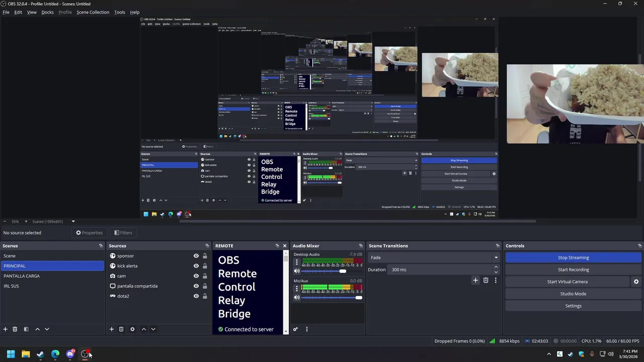
Task: Toggle lock on dota2 source
Action: coord(205,296)
